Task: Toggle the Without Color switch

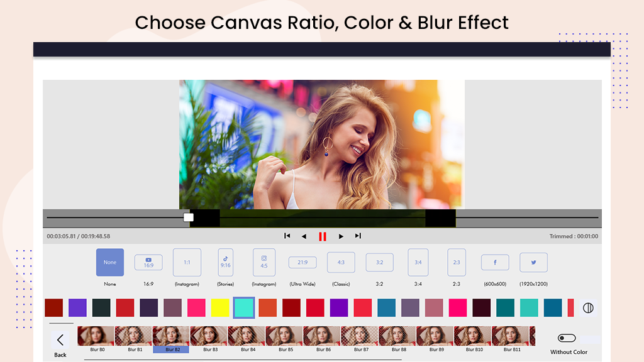Action: click(567, 338)
